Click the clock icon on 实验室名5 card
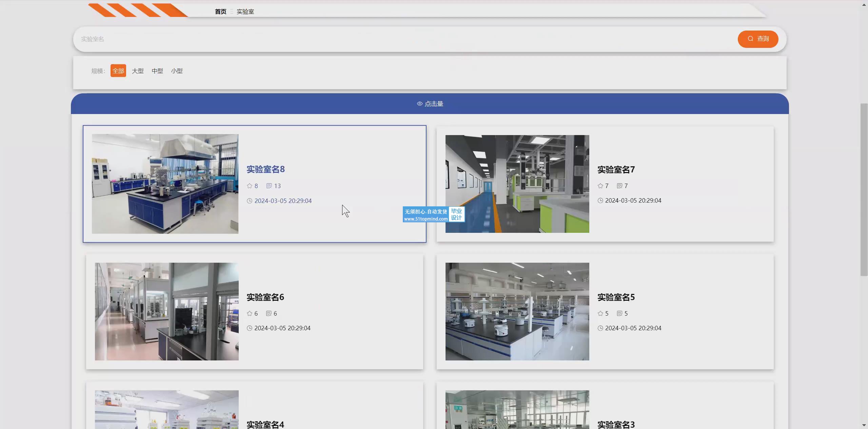 click(x=600, y=328)
